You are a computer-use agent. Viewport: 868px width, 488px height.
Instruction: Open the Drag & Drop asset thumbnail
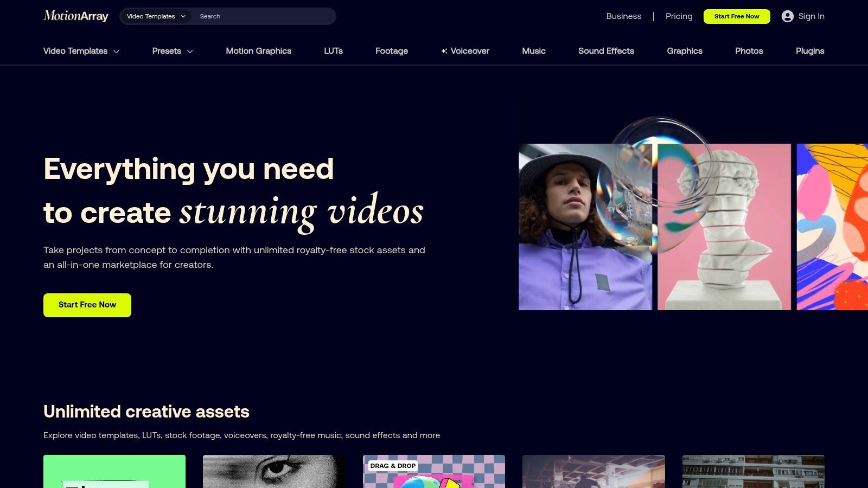[x=433, y=472]
